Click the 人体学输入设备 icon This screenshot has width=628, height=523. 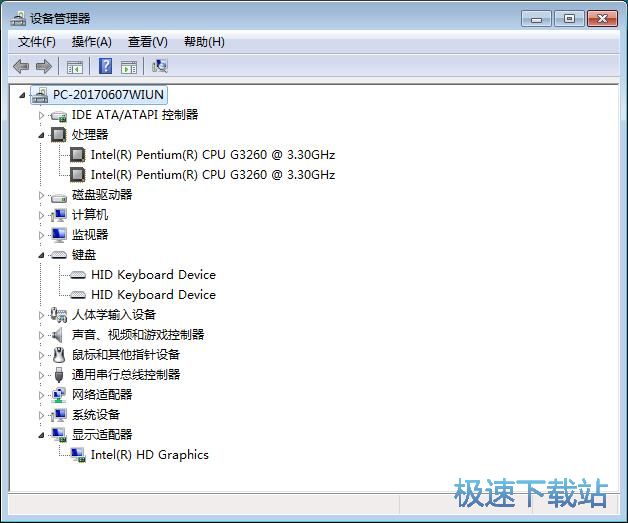point(58,315)
